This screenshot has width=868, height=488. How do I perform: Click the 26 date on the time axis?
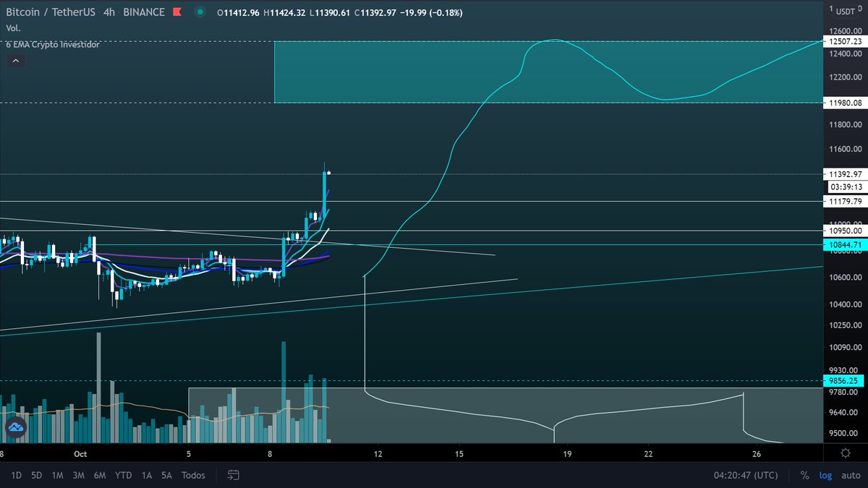click(x=757, y=454)
